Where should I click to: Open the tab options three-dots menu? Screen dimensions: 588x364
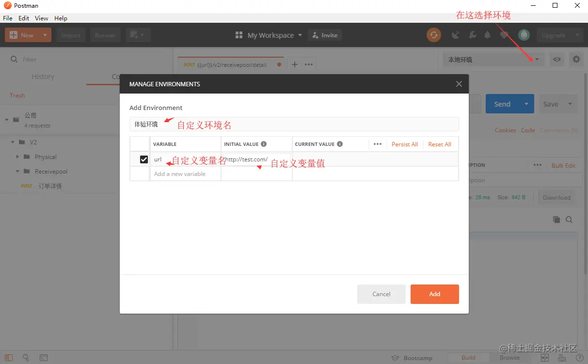tap(309, 64)
